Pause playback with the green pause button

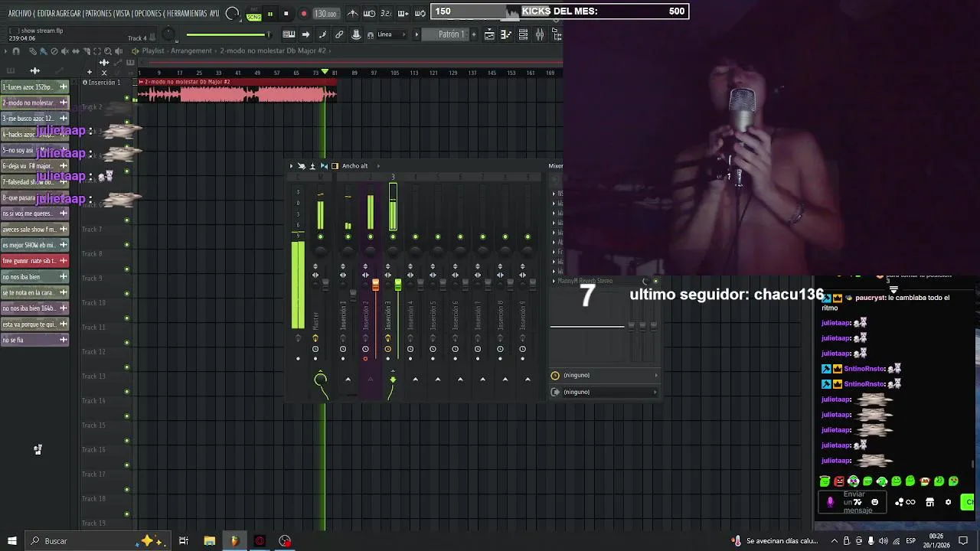pos(269,14)
